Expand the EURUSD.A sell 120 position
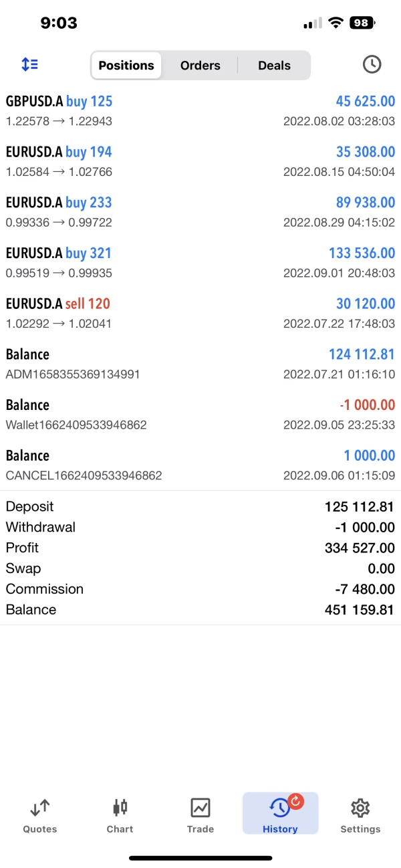The image size is (401, 868). coord(200,313)
